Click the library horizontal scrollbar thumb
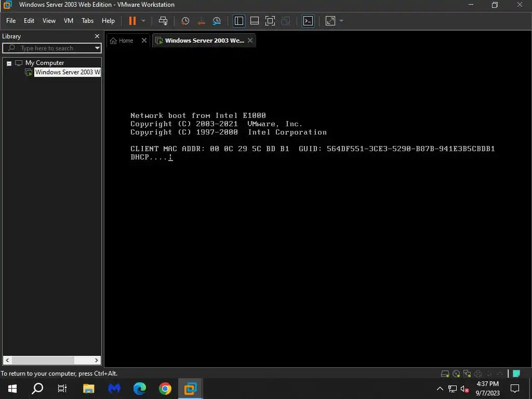 click(43, 361)
